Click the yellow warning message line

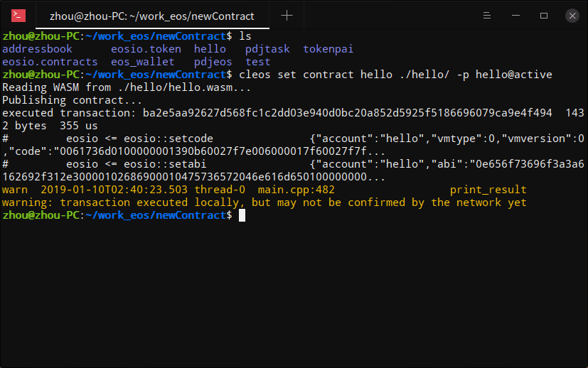[x=264, y=202]
